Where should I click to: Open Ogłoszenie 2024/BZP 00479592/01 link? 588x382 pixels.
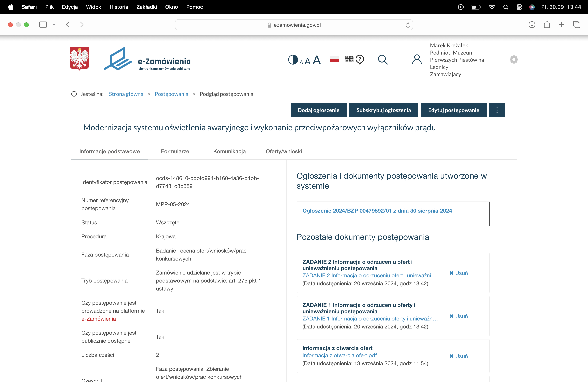click(x=377, y=211)
